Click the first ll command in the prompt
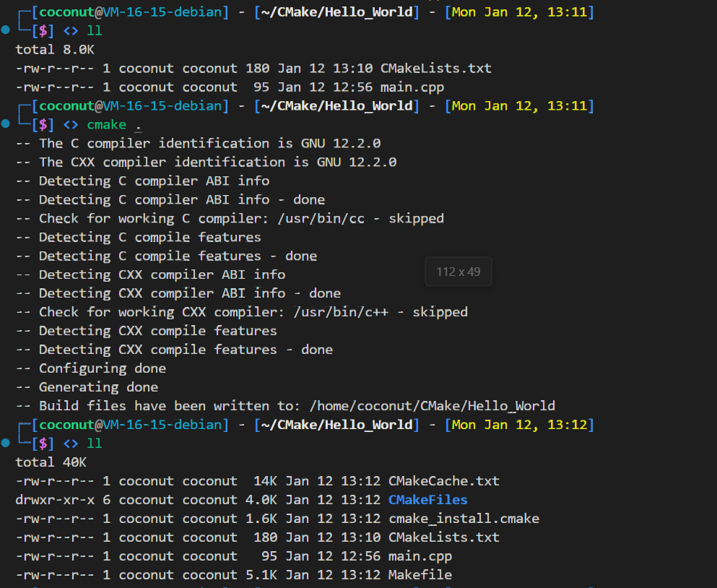The height and width of the screenshot is (588, 717). coord(95,30)
